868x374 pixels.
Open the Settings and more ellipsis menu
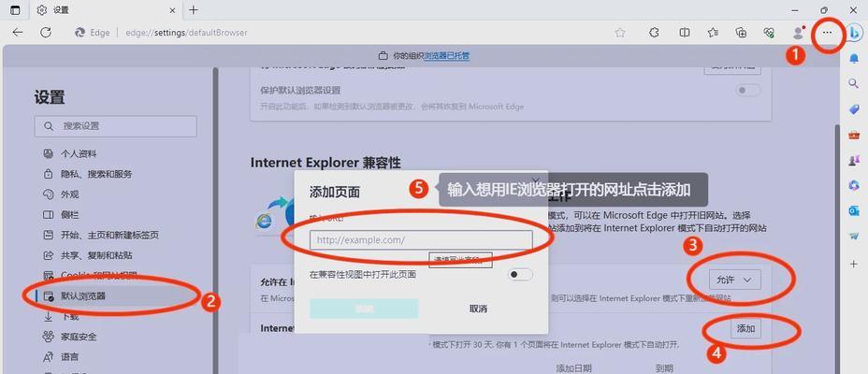(827, 33)
